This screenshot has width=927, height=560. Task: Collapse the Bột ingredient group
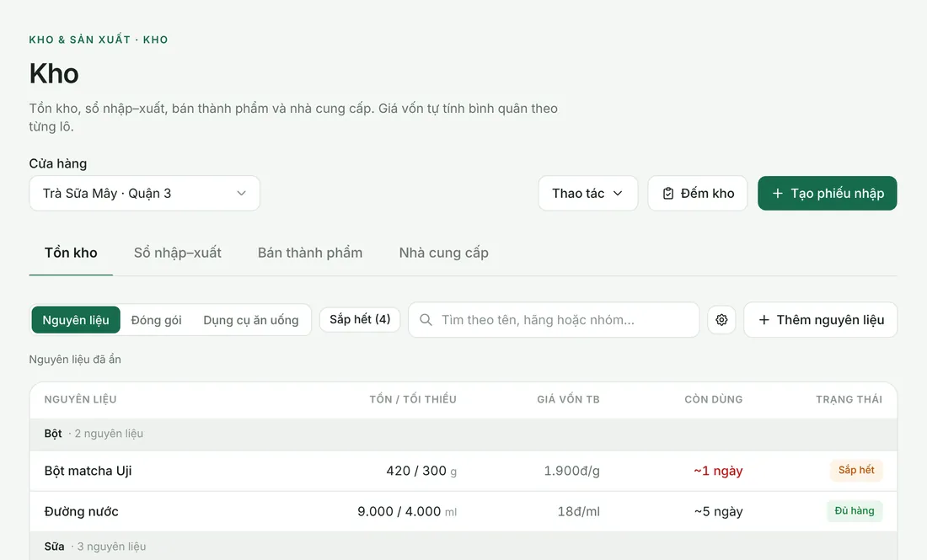pos(463,434)
